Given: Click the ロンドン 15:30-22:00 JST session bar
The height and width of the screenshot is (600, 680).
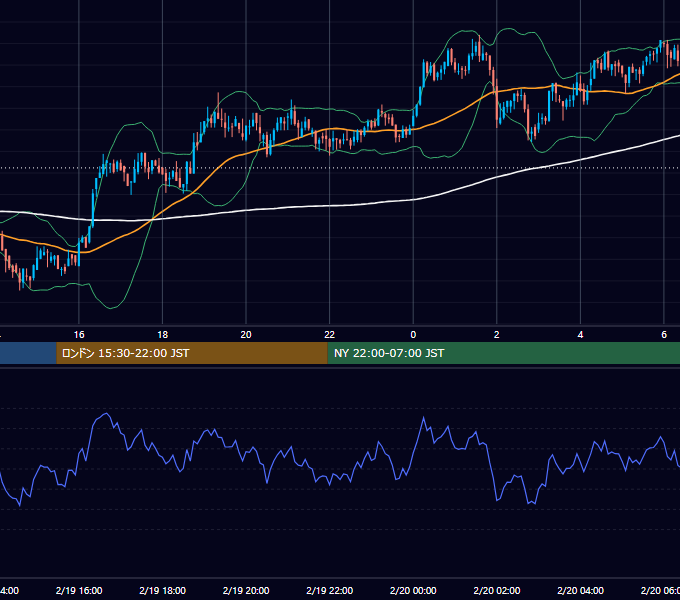Looking at the screenshot, I should (192, 353).
